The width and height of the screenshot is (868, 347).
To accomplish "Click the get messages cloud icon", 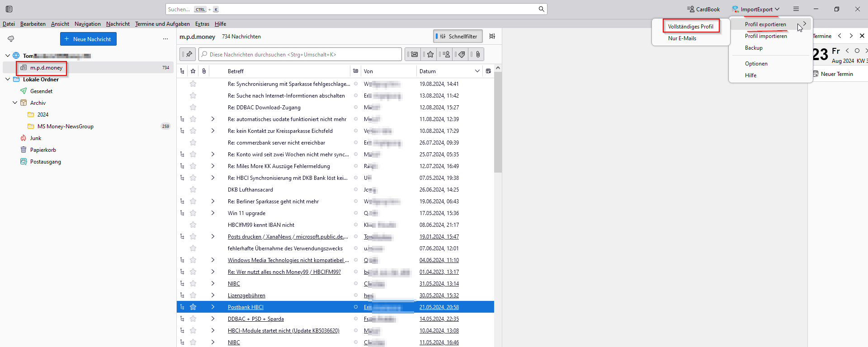I will coord(11,39).
